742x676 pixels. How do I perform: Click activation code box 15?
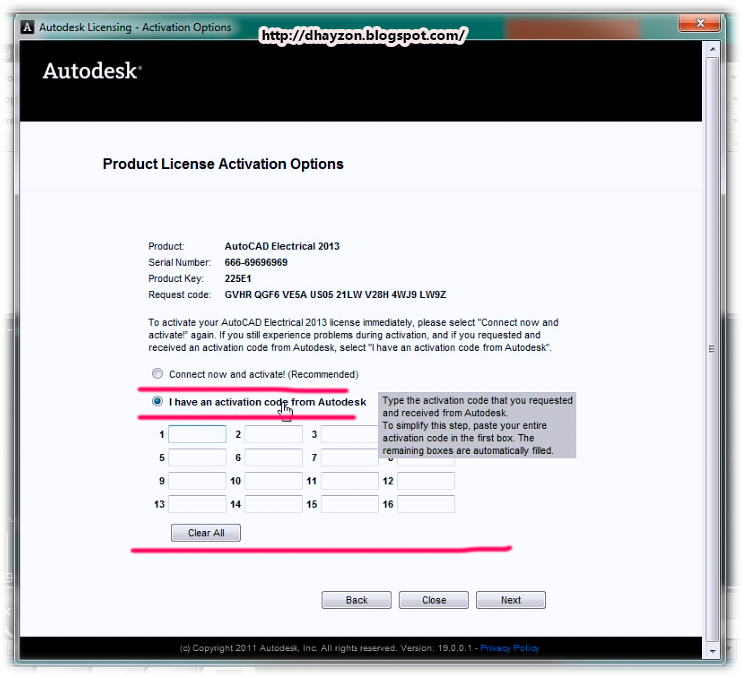(350, 504)
